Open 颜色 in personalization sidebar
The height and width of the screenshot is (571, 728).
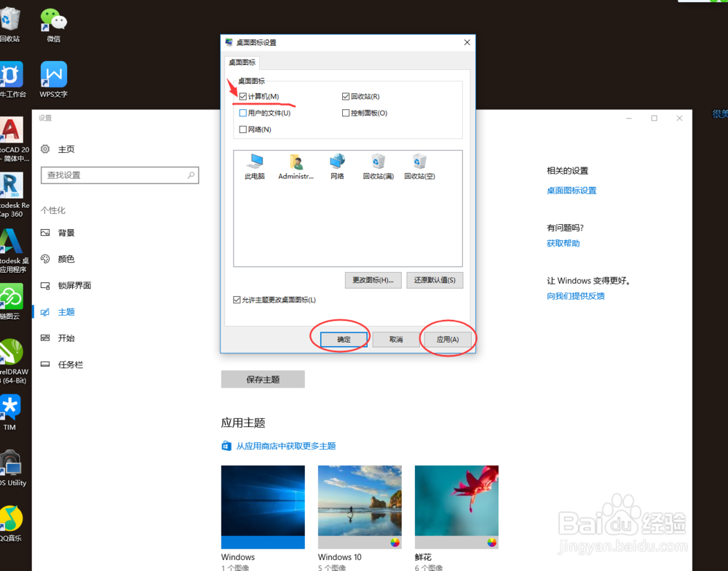tap(66, 259)
